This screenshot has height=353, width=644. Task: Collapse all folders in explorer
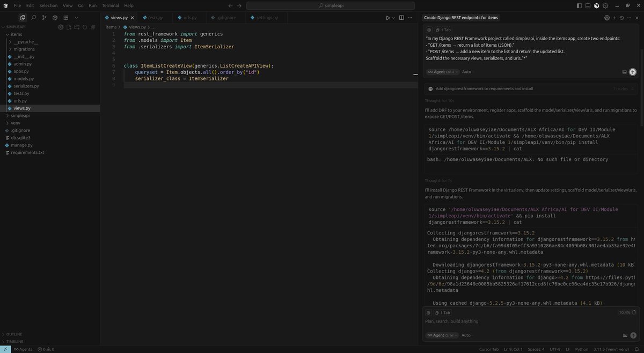tap(93, 27)
